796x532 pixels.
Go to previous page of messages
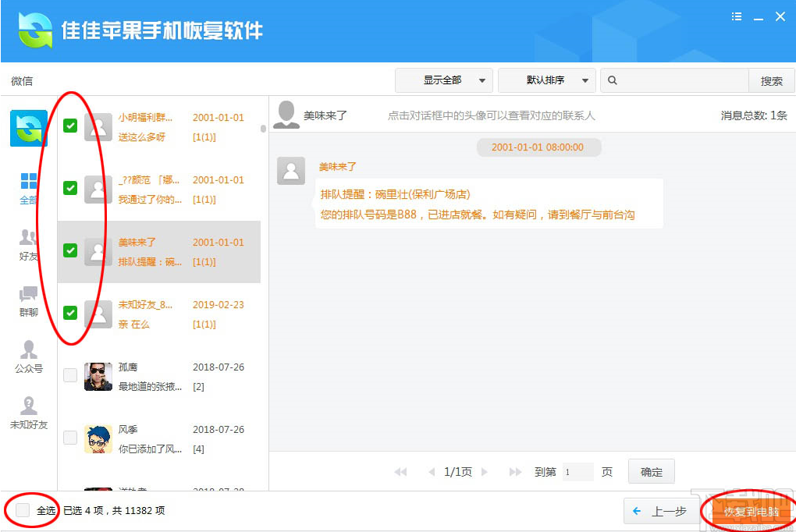click(432, 472)
